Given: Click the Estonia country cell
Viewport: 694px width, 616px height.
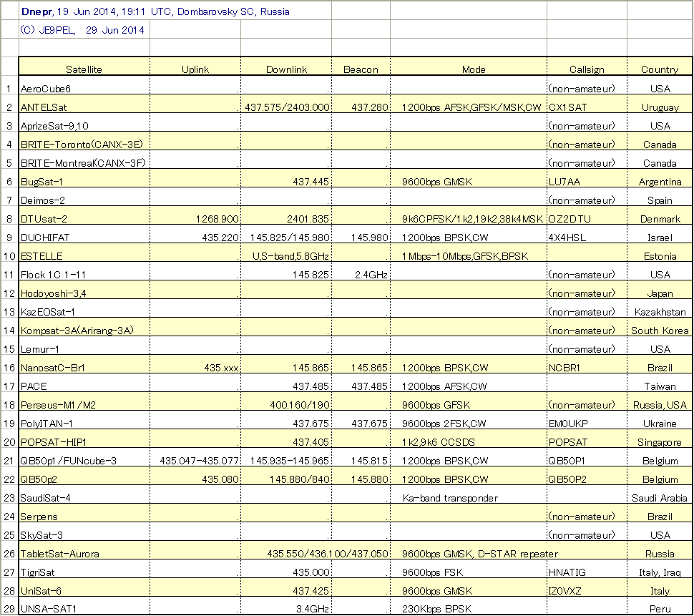Looking at the screenshot, I should 660,253.
